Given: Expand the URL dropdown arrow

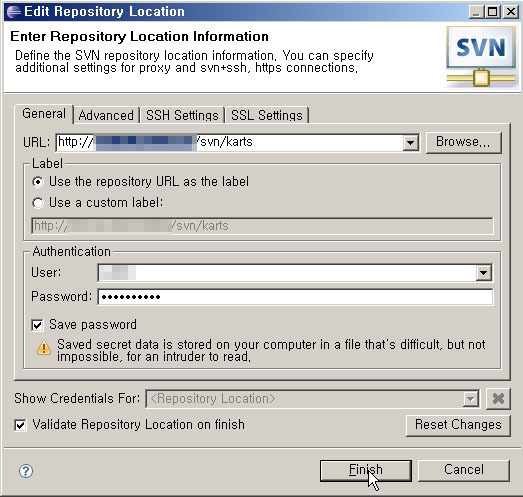Looking at the screenshot, I should tap(410, 143).
